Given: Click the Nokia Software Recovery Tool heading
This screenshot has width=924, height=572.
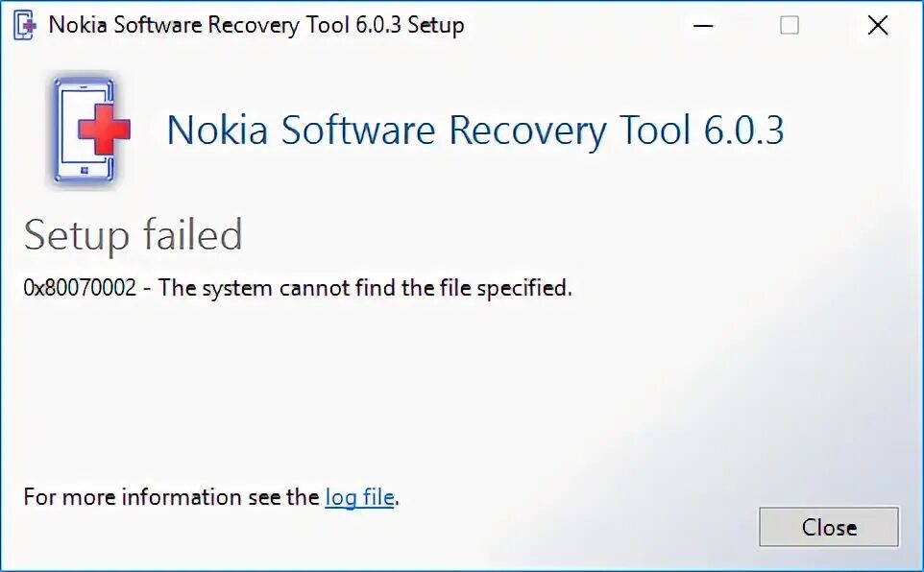Looking at the screenshot, I should click(475, 131).
